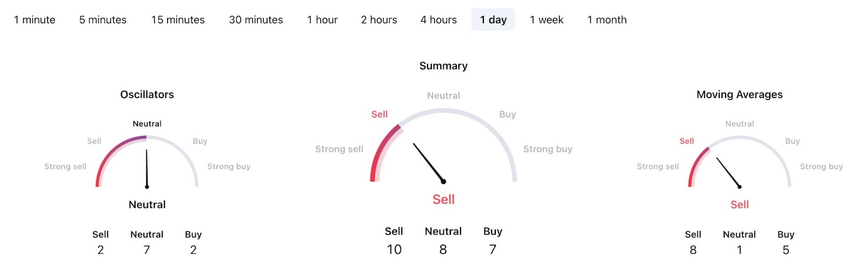The image size is (868, 273).
Task: Click the Summary gauge title
Action: (x=443, y=66)
